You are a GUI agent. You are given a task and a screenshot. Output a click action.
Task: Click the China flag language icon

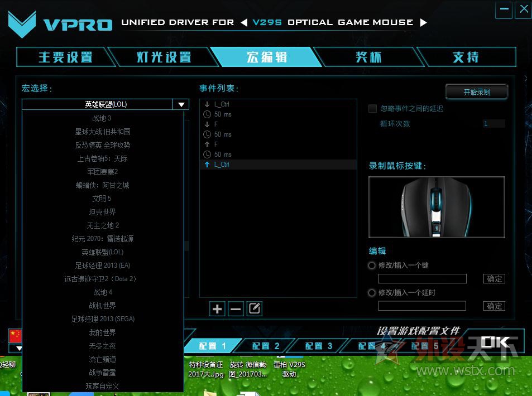[15, 336]
